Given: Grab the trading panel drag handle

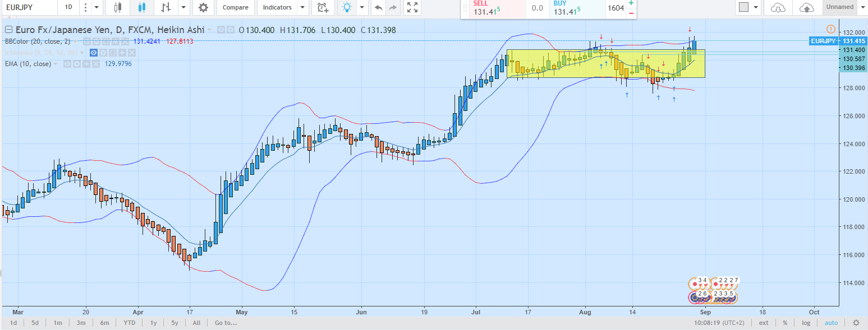Looking at the screenshot, I should click(465, 8).
